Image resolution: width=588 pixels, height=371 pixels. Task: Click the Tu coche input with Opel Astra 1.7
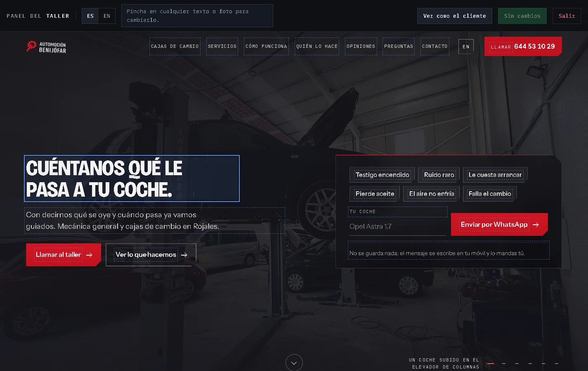tap(397, 226)
